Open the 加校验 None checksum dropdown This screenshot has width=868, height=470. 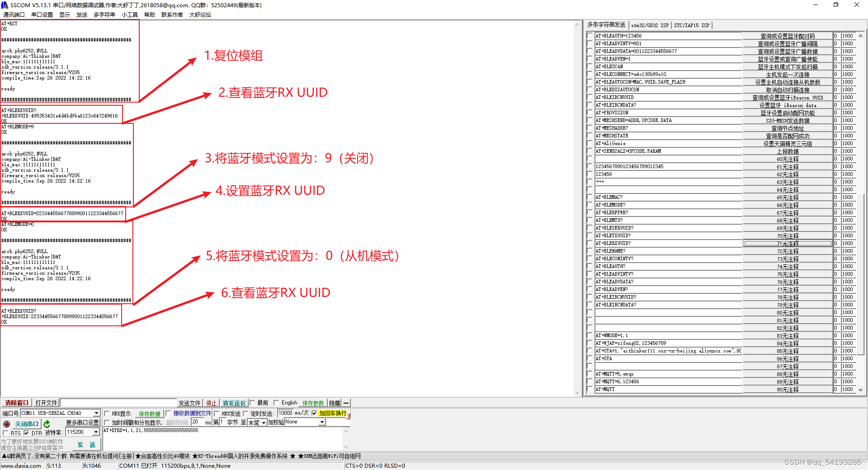(322, 422)
